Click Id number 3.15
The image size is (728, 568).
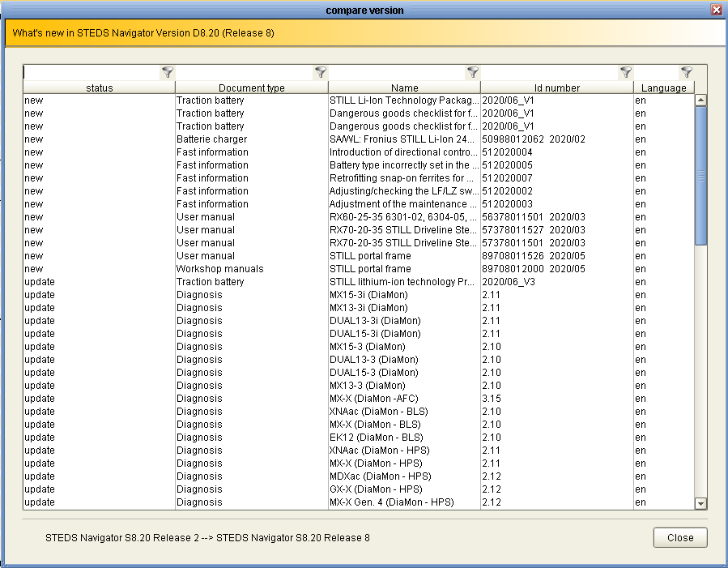(492, 399)
